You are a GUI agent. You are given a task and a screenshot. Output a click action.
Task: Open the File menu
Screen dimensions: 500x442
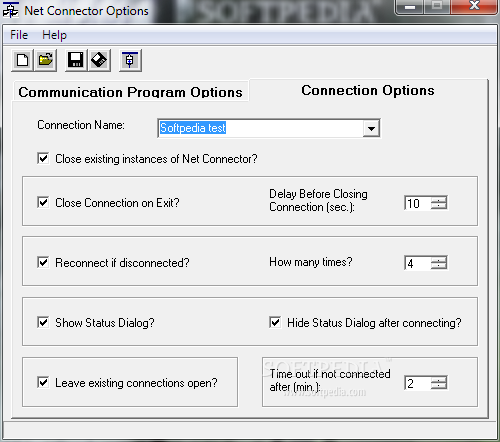point(19,35)
